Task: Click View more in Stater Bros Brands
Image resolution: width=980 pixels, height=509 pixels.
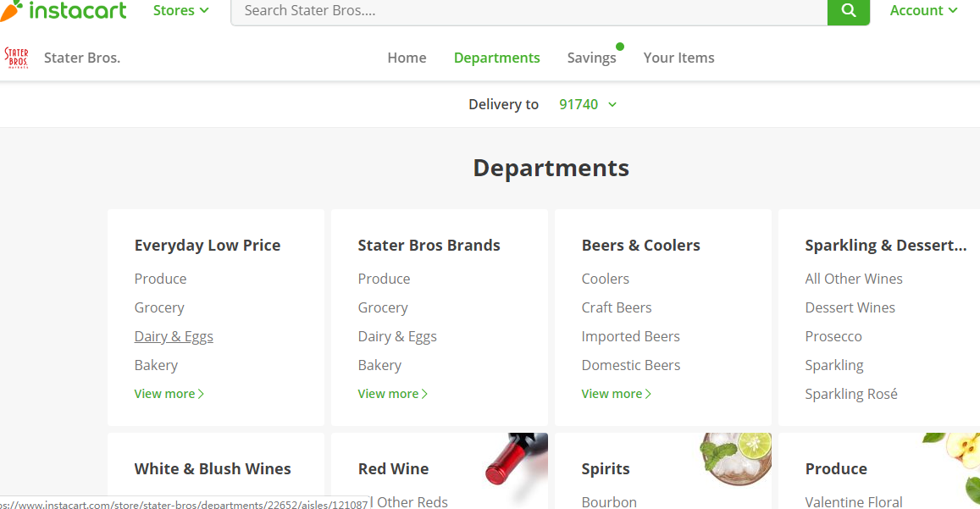Action: point(392,394)
